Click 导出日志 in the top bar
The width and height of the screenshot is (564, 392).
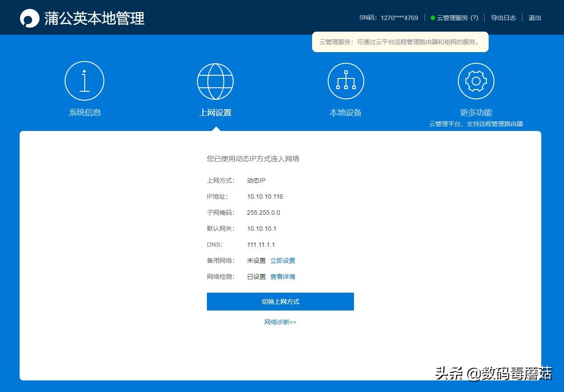(503, 18)
